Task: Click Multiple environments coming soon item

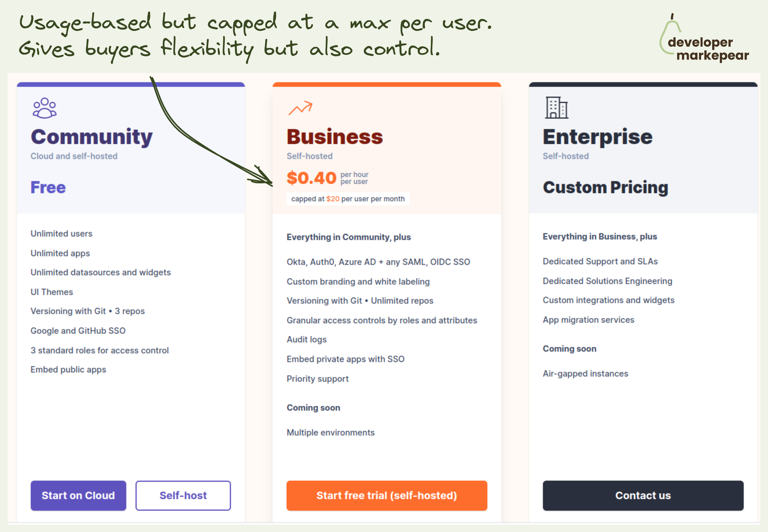Action: click(330, 433)
